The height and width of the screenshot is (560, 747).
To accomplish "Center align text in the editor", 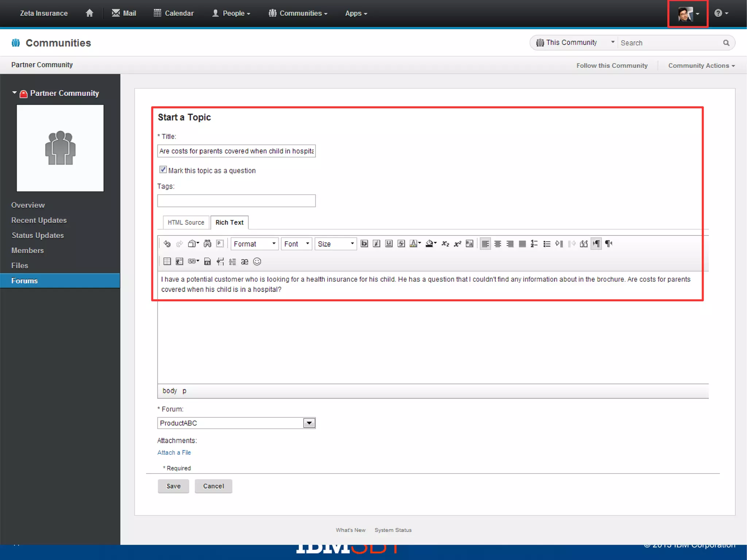I will point(498,244).
